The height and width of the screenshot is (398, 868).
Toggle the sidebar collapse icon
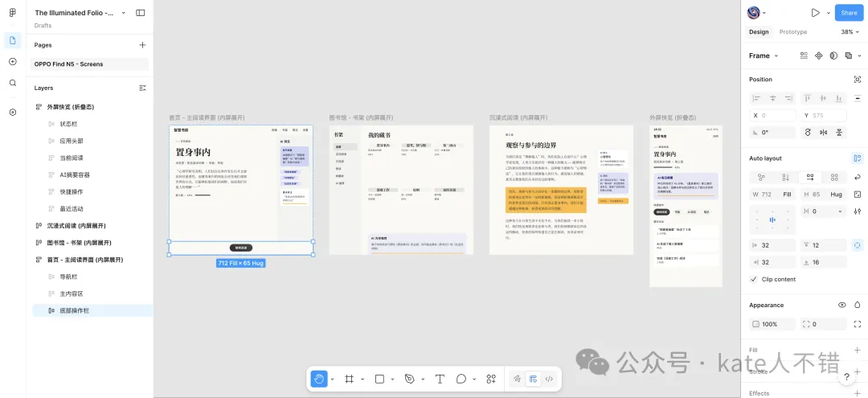[x=141, y=13]
